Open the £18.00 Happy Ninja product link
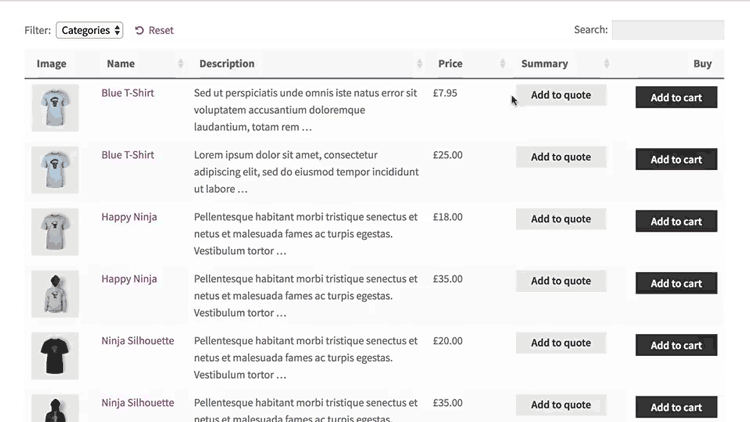This screenshot has width=750, height=422. coord(129,217)
